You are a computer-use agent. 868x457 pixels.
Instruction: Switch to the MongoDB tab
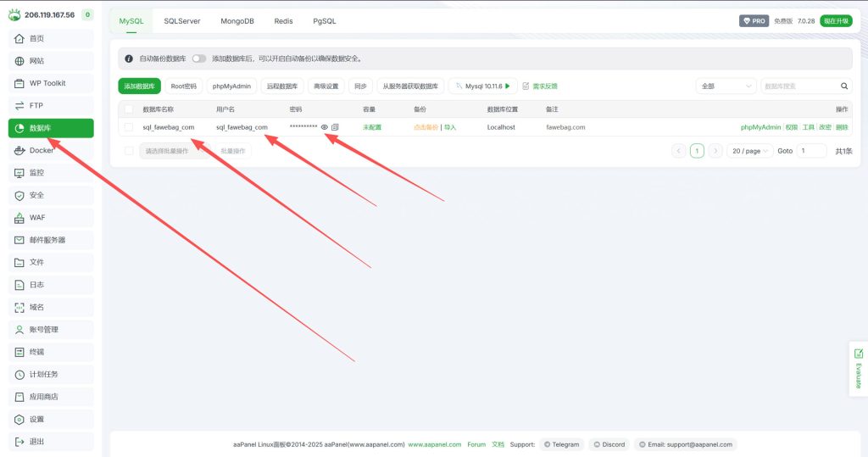click(237, 21)
